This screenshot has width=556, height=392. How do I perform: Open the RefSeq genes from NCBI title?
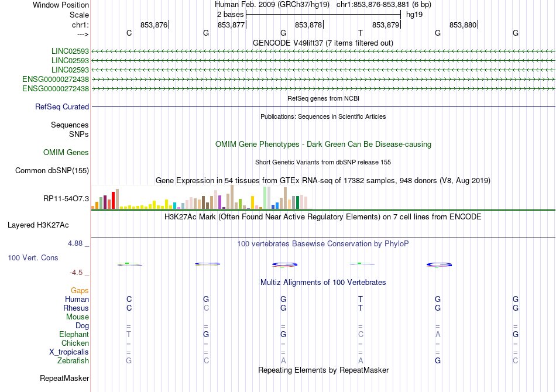[323, 98]
